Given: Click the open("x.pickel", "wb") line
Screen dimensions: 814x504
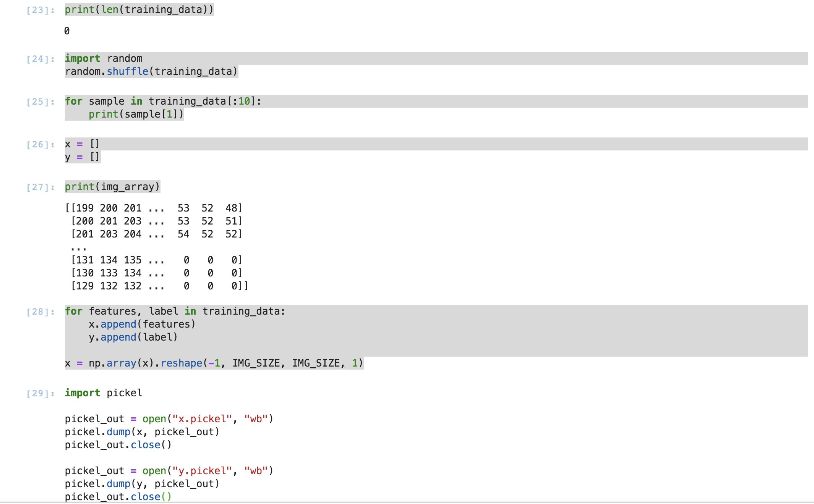Looking at the screenshot, I should pyautogui.click(x=169, y=419).
